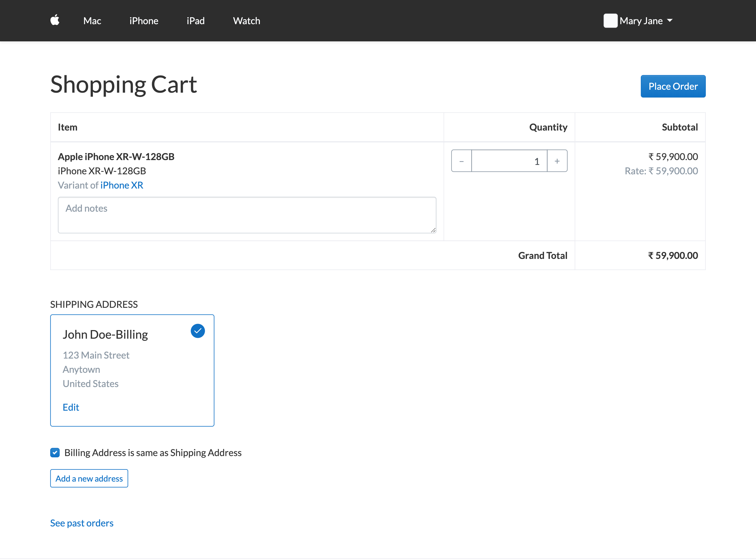Screen dimensions: 756x560
Task: Follow the iPhone XR variant link
Action: pos(122,185)
